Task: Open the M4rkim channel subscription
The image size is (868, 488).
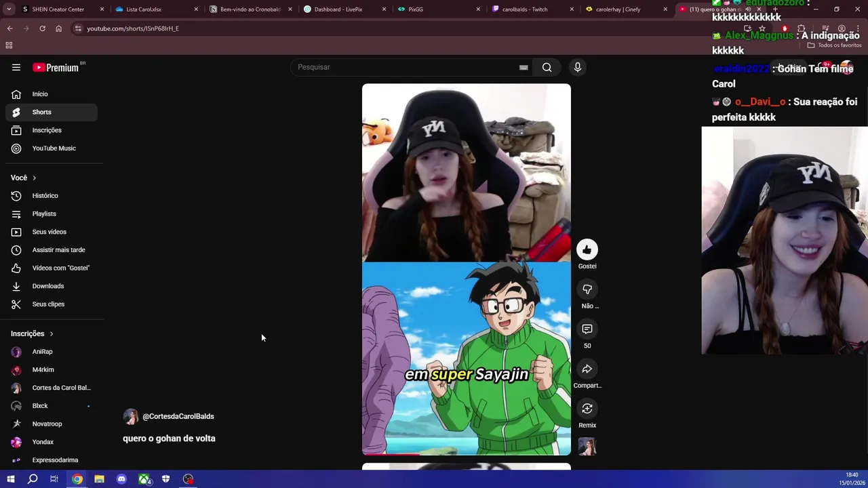Action: (x=52, y=369)
